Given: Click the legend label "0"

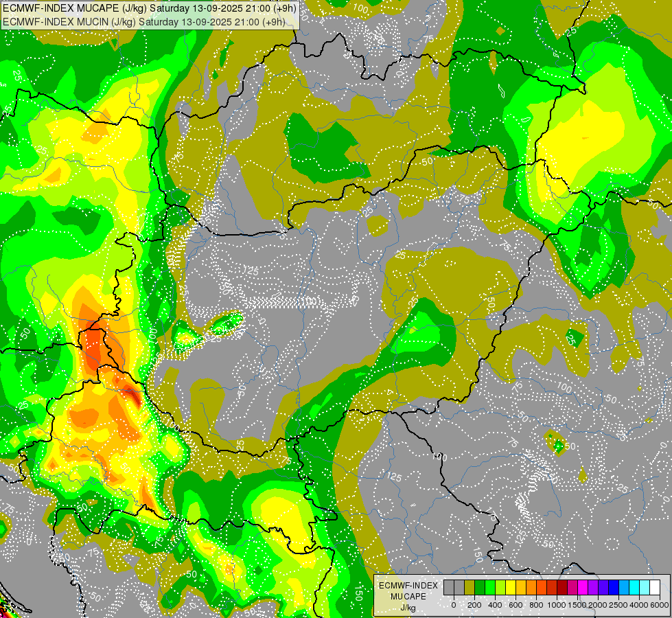Looking at the screenshot, I should (x=454, y=605).
